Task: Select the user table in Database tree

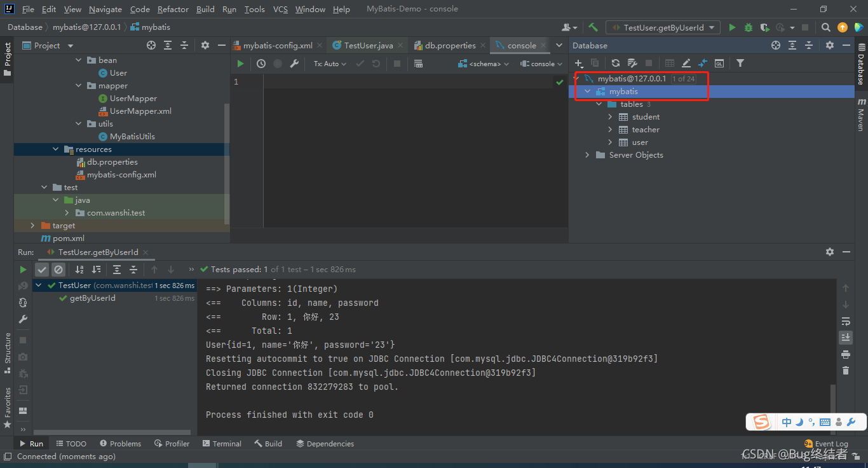Action: click(x=640, y=142)
